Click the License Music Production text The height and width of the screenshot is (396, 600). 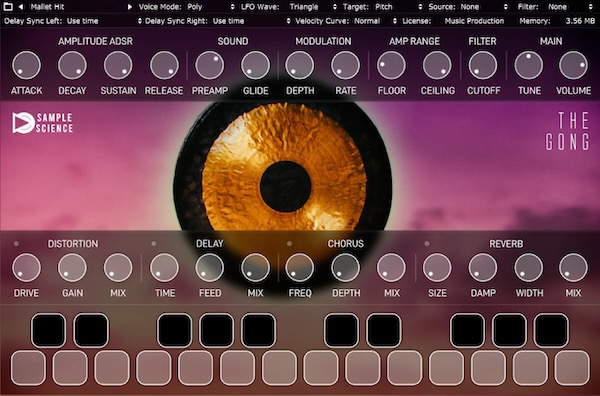[x=474, y=21]
